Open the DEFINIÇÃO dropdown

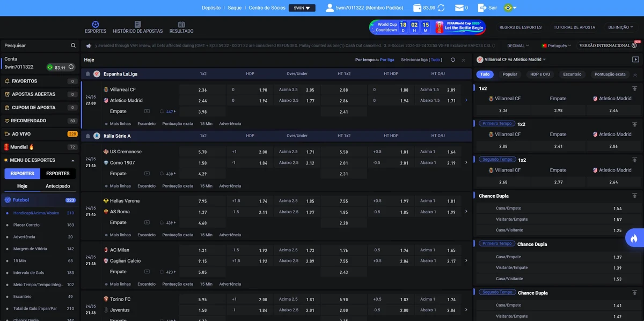coord(621,27)
